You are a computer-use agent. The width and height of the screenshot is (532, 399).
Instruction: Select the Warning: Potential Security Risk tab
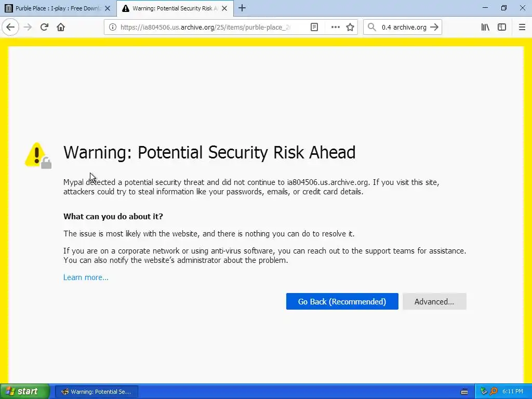(x=175, y=8)
